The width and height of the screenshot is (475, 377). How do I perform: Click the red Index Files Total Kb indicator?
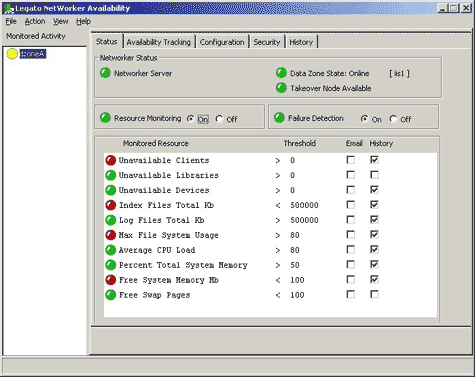(111, 205)
